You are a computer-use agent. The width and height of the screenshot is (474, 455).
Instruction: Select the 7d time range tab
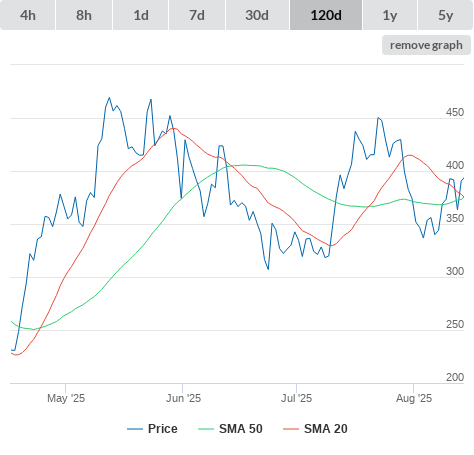[x=197, y=15]
